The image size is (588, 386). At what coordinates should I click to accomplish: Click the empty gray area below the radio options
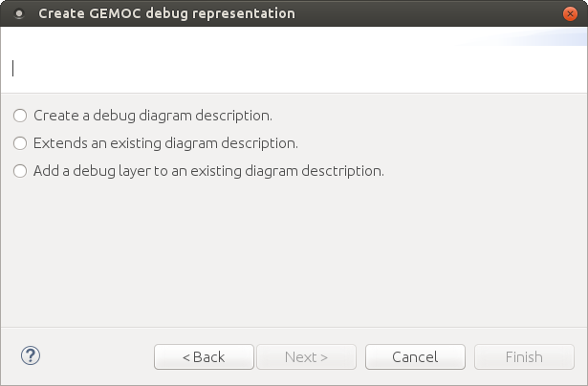(287, 258)
